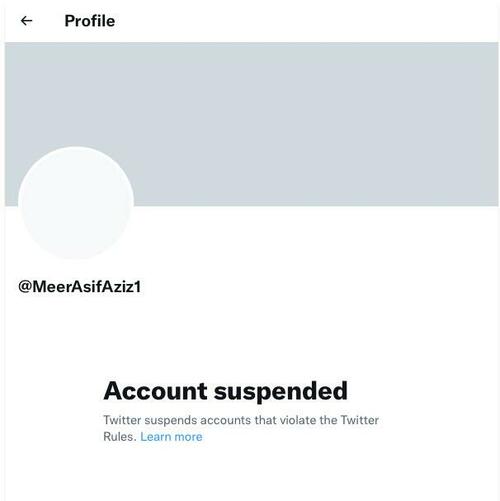Click the word Rules before Learn more
The height and width of the screenshot is (501, 500).
tap(120, 437)
